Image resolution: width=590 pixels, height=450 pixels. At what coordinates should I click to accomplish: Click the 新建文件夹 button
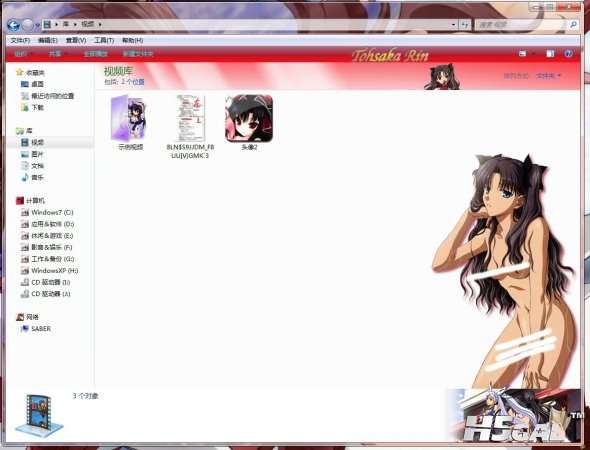(x=138, y=54)
